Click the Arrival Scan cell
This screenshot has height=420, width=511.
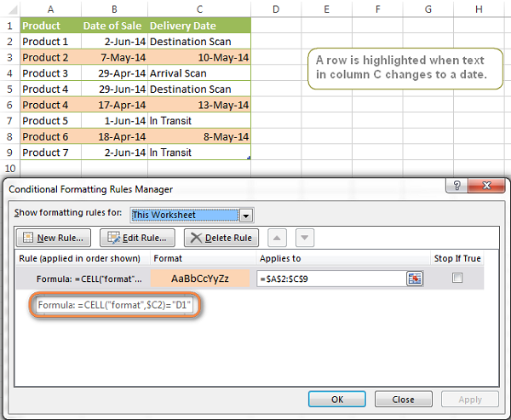[199, 73]
